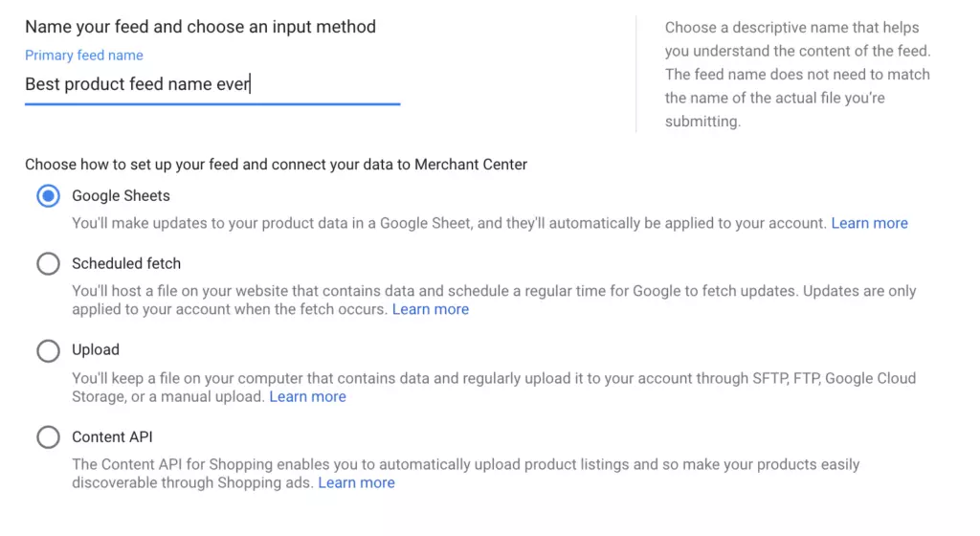Click the Google Sheets option description text
The image size is (980, 536).
[450, 223]
